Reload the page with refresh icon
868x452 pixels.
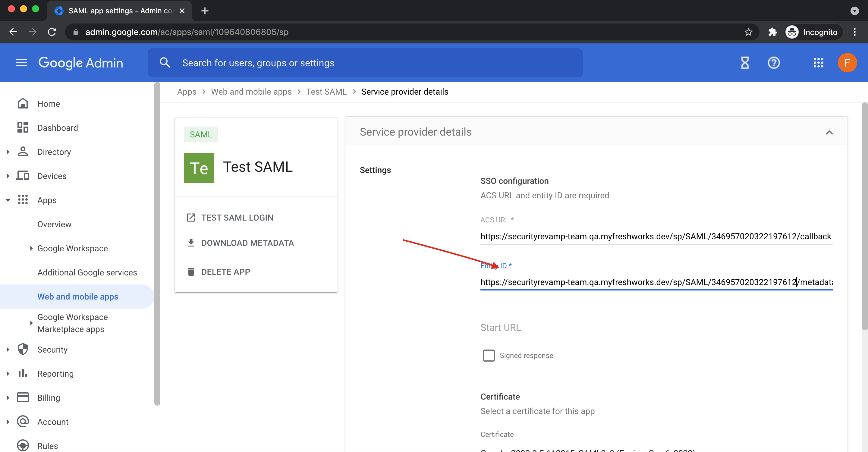[x=52, y=32]
